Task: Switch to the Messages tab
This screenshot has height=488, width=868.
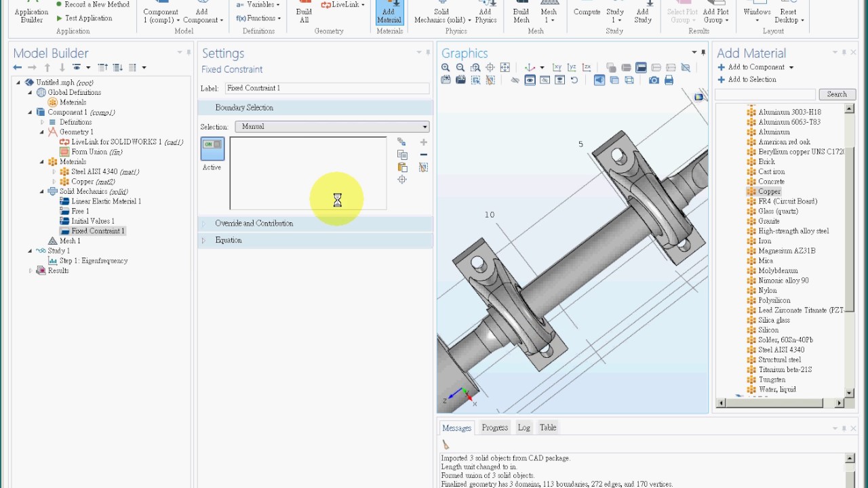Action: (x=456, y=428)
